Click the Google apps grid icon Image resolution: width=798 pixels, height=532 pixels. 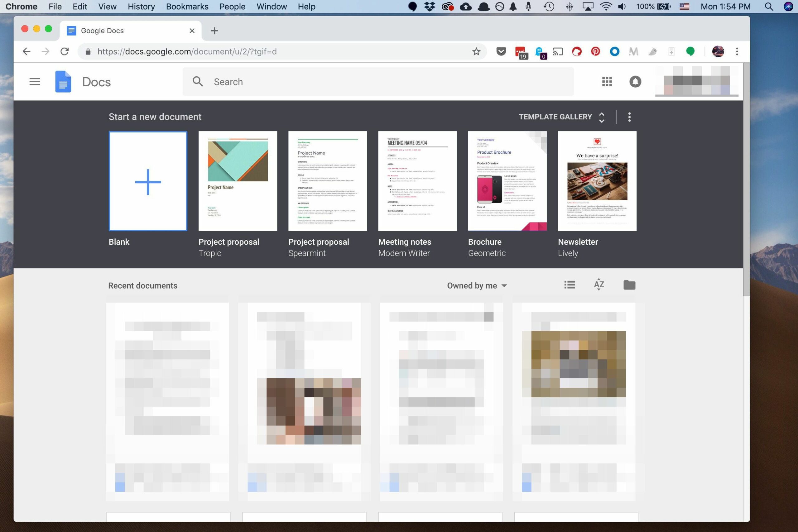607,81
